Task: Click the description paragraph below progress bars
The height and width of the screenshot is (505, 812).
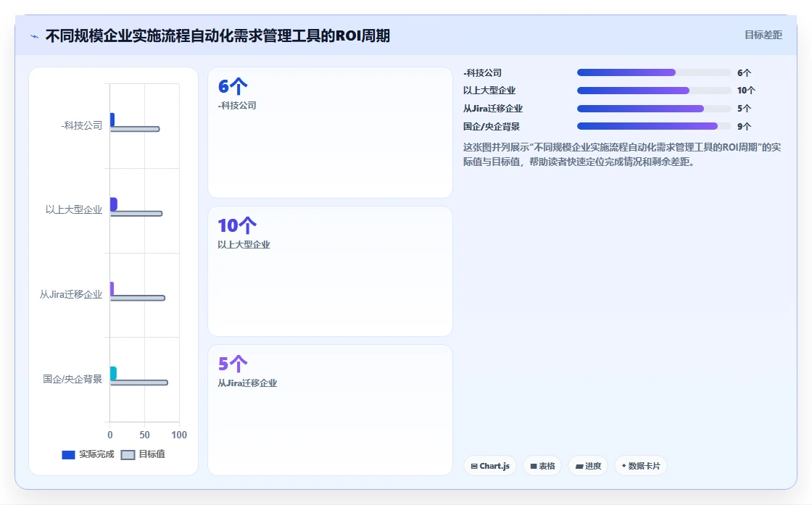Action: [x=622, y=154]
